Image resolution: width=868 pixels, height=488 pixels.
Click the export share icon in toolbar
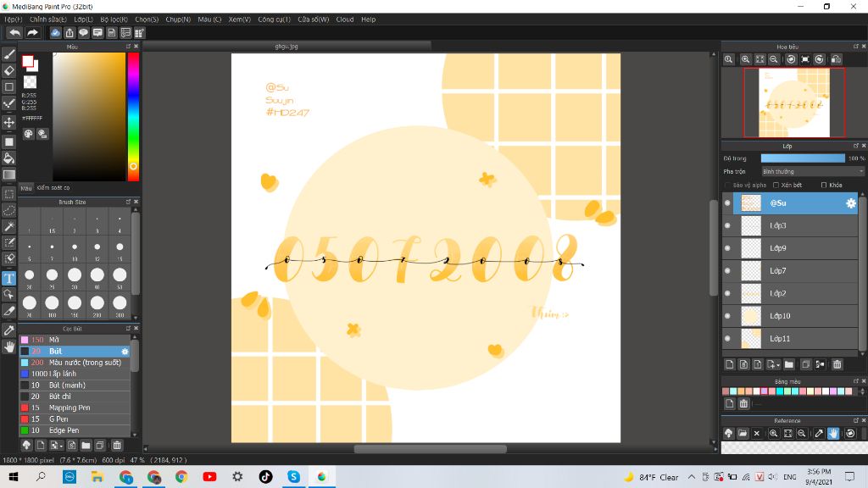pyautogui.click(x=70, y=33)
